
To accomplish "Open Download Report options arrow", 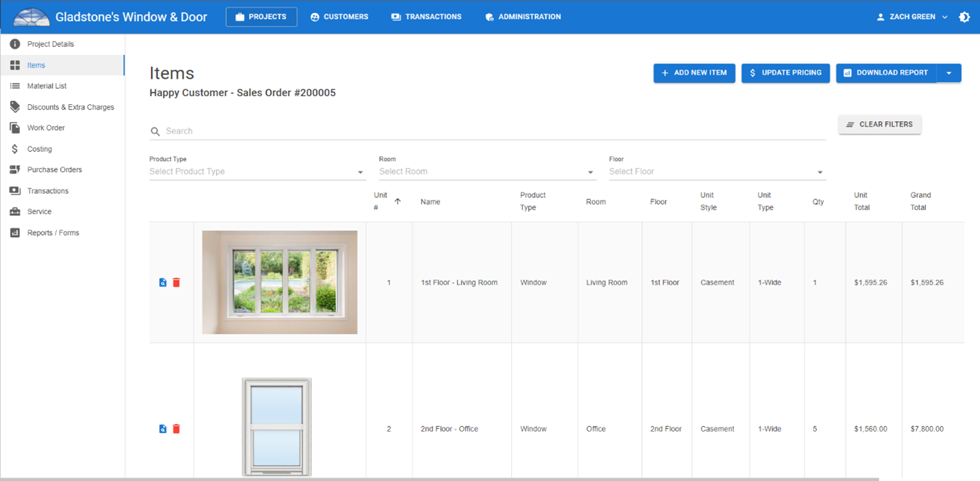I will click(949, 73).
